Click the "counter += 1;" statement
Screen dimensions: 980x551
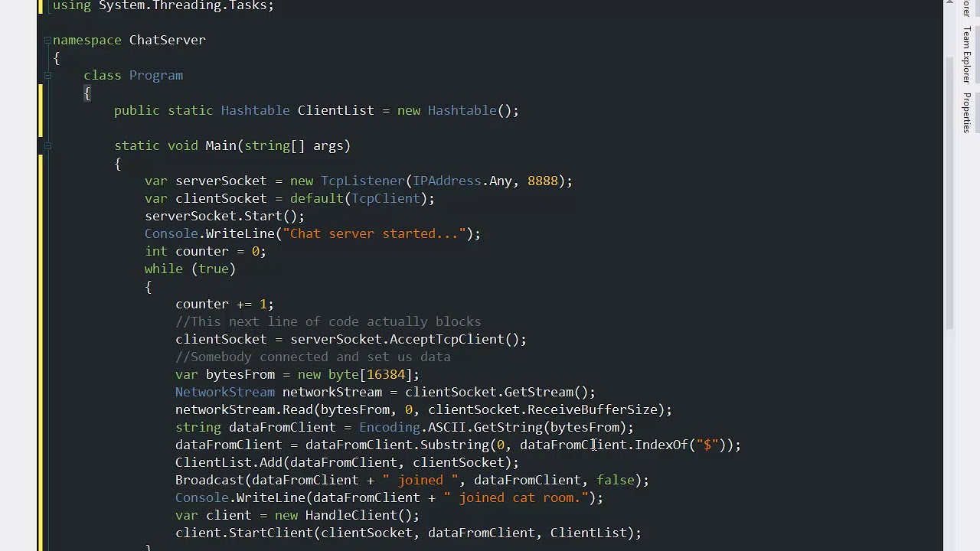(x=224, y=304)
